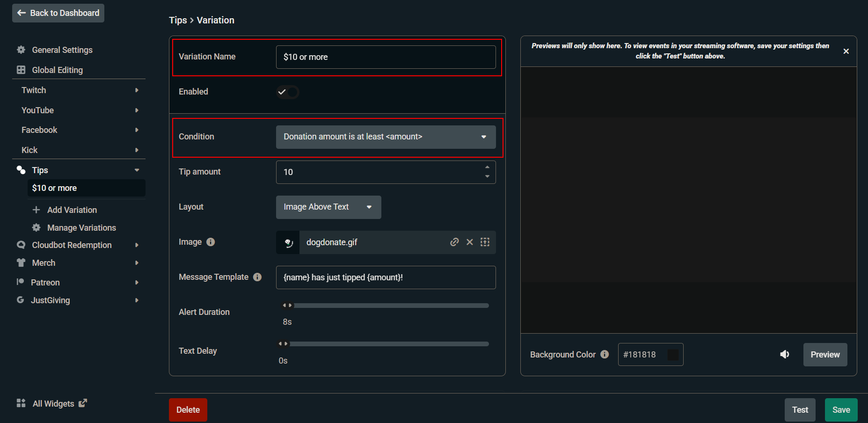868x423 pixels.
Task: Remove dogdonate.gif using the X icon
Action: [469, 242]
